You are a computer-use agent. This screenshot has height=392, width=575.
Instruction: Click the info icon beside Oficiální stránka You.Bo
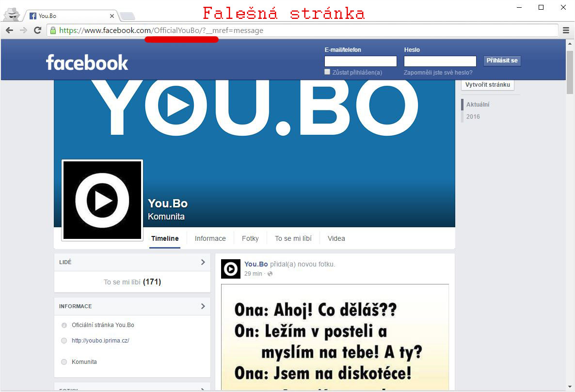[x=64, y=325]
